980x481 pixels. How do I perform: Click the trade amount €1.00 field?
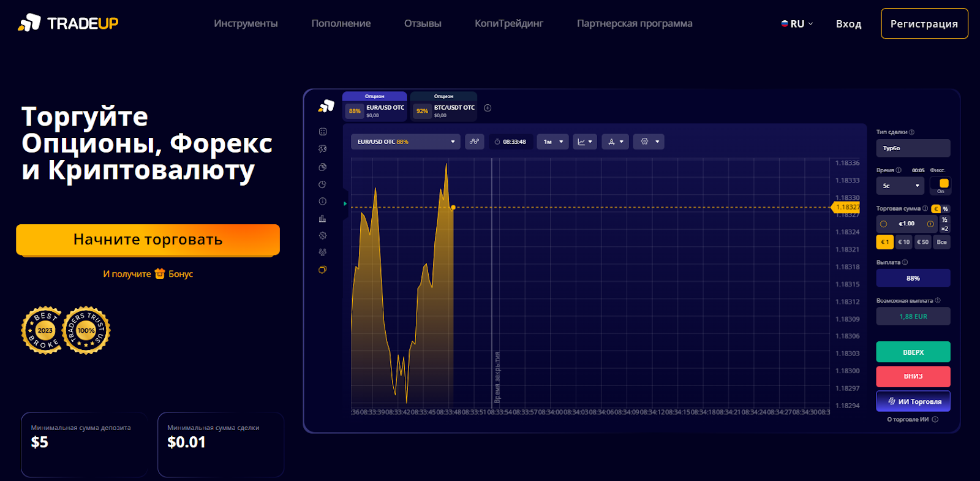(907, 224)
